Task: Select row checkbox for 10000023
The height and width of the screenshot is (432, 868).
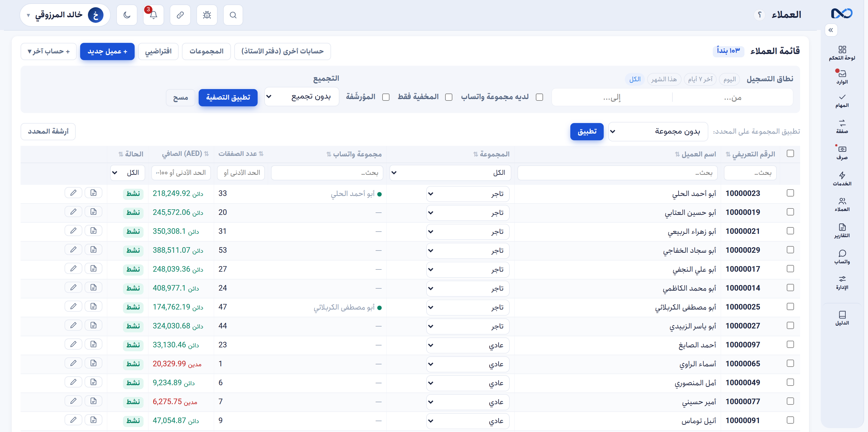Action: (x=790, y=193)
